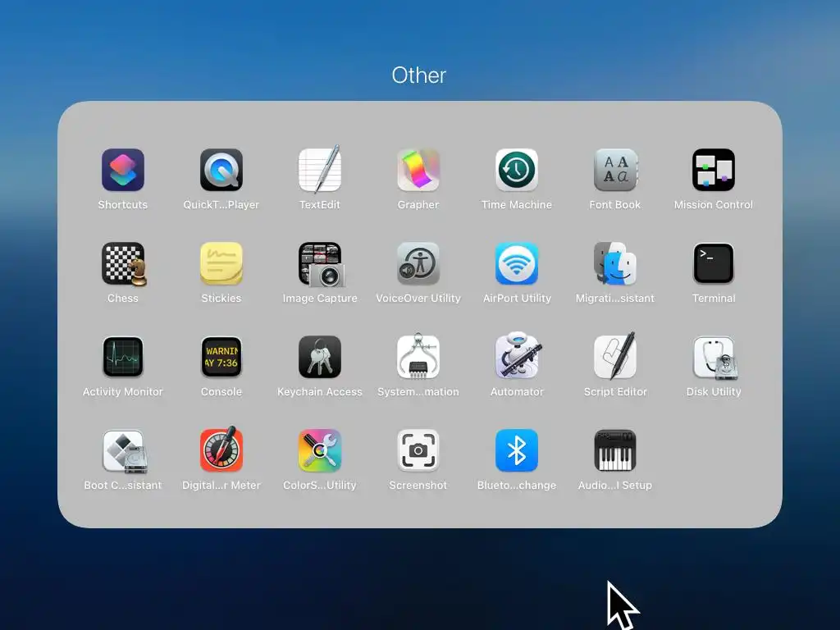The image size is (840, 630).
Task: Launch the Grapher app
Action: pos(418,170)
